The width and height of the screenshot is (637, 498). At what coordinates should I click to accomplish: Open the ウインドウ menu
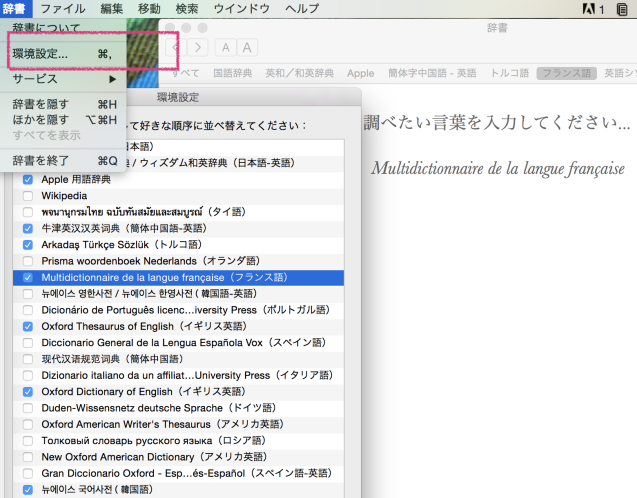(242, 9)
